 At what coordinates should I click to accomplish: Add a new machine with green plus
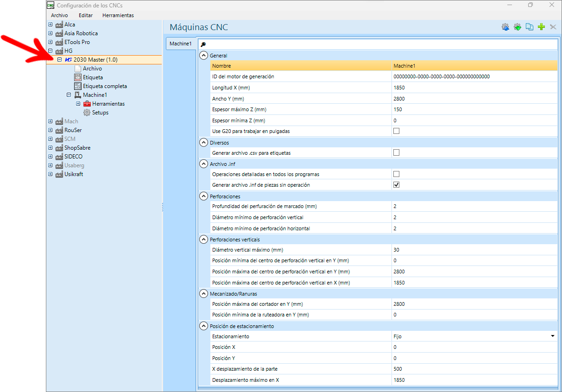pyautogui.click(x=541, y=27)
